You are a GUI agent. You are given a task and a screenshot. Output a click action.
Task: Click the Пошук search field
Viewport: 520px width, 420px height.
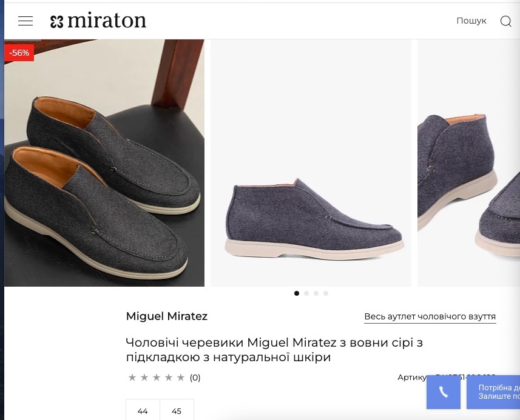(471, 21)
